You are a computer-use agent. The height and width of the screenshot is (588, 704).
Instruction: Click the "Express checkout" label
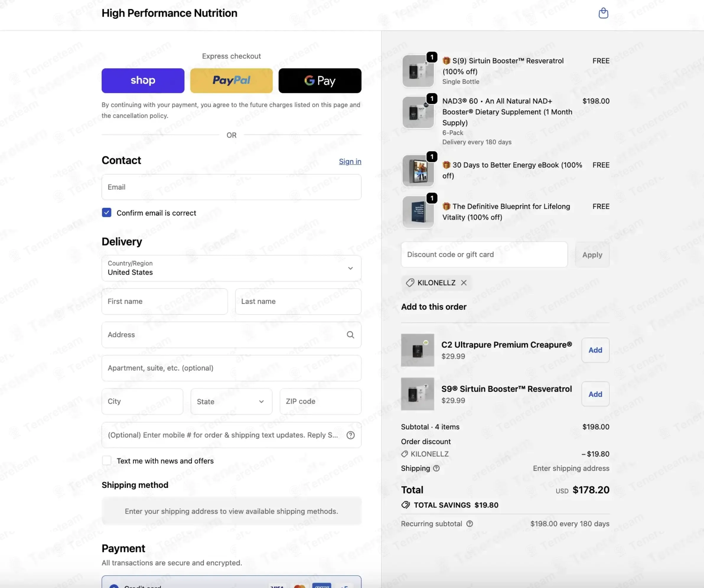tap(231, 56)
